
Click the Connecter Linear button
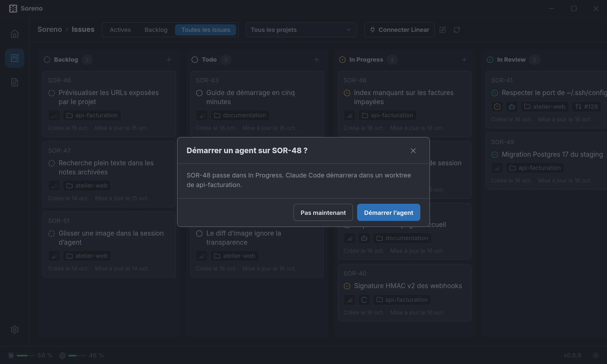tap(399, 30)
